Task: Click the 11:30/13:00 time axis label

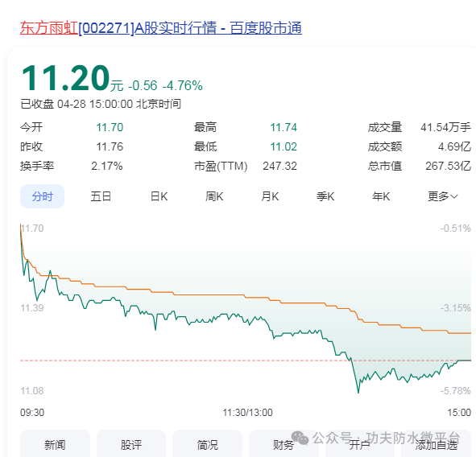Action: 248,413
